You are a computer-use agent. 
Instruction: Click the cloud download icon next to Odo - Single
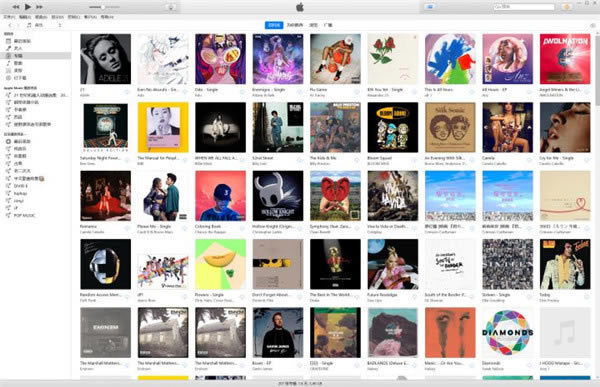point(241,92)
